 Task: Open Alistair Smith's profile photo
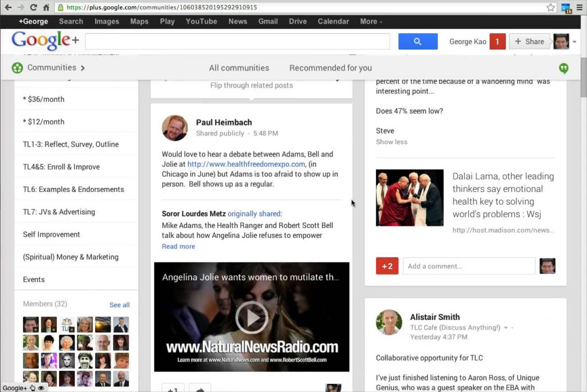click(389, 322)
